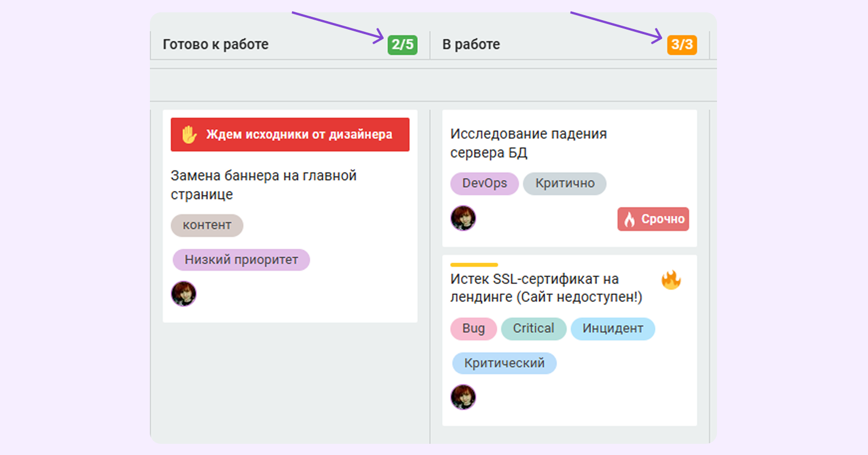This screenshot has height=455, width=868.
Task: Click the avatar on the banner replacement card
Action: click(x=184, y=293)
